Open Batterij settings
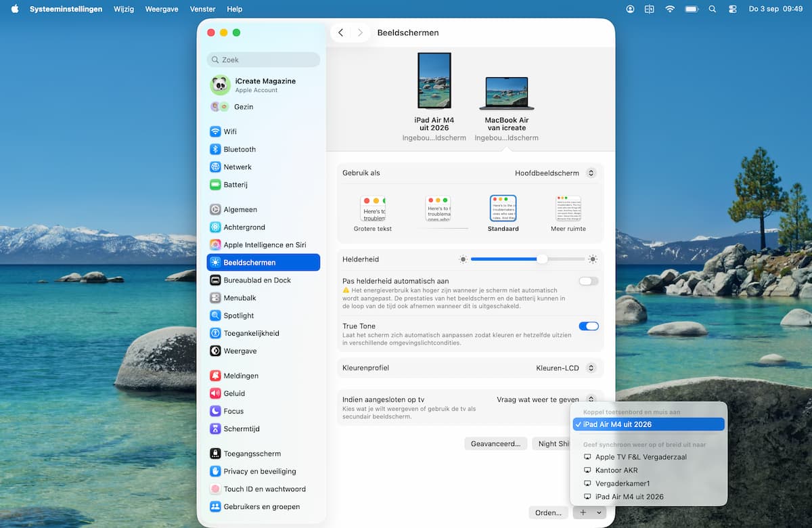 coord(263,184)
